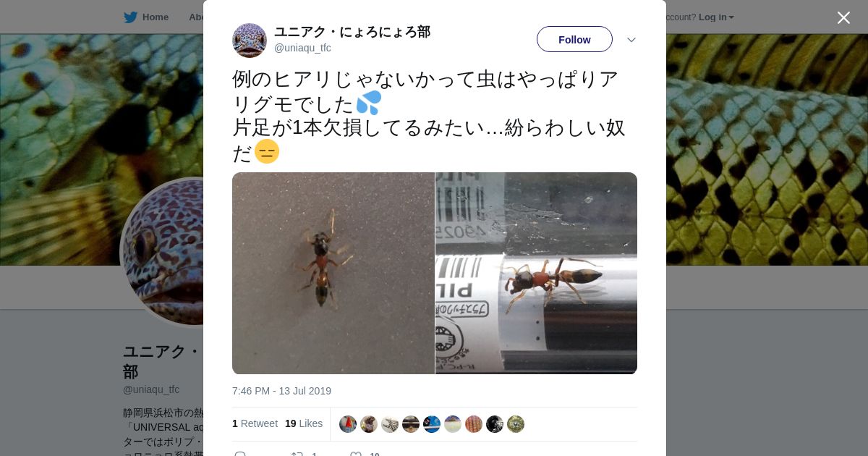Click the second liker avatar
The height and width of the screenshot is (456, 868).
pyautogui.click(x=369, y=424)
